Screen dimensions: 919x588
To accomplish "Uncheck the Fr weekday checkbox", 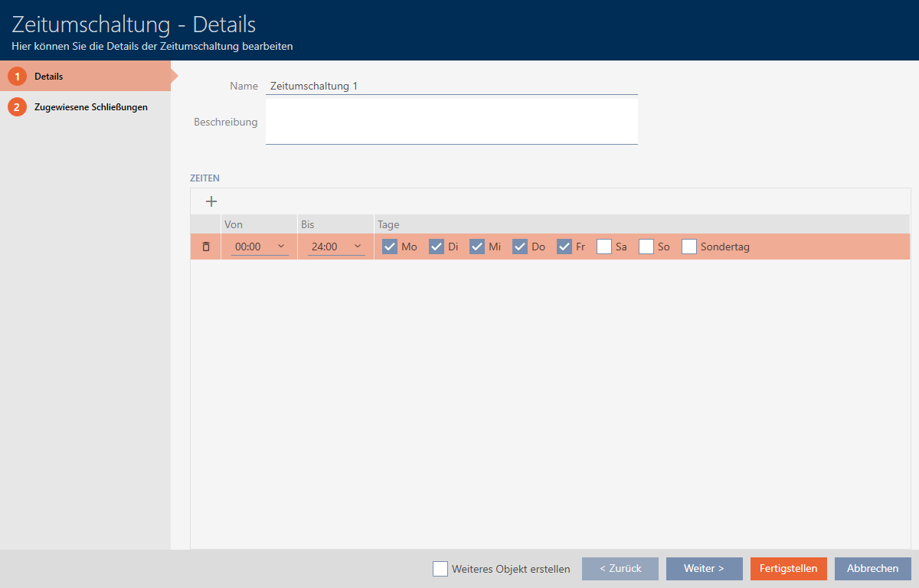I will coord(564,247).
